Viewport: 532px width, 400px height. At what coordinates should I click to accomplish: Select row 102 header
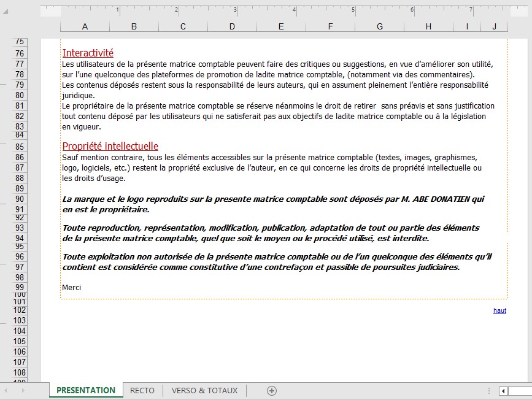tap(20, 310)
